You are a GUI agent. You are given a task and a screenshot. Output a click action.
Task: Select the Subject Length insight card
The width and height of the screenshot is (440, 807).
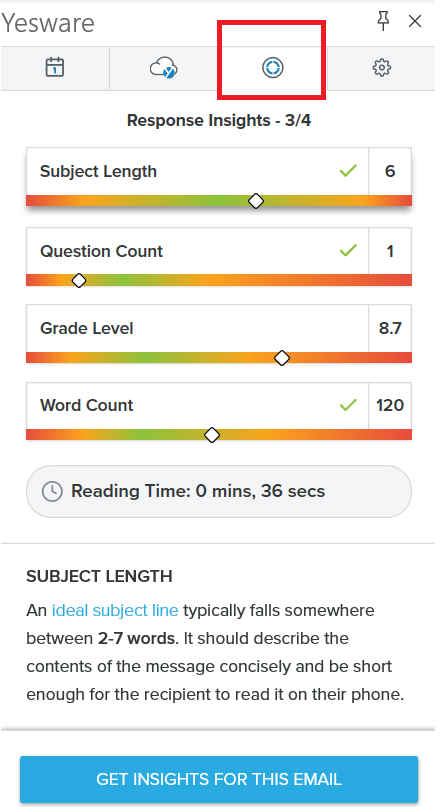point(219,177)
